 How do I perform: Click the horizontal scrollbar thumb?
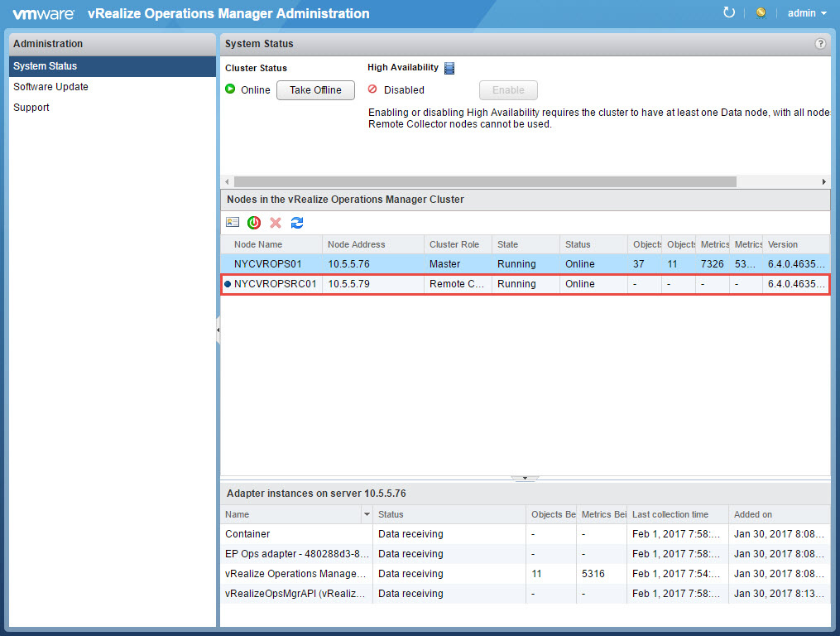pyautogui.click(x=485, y=182)
